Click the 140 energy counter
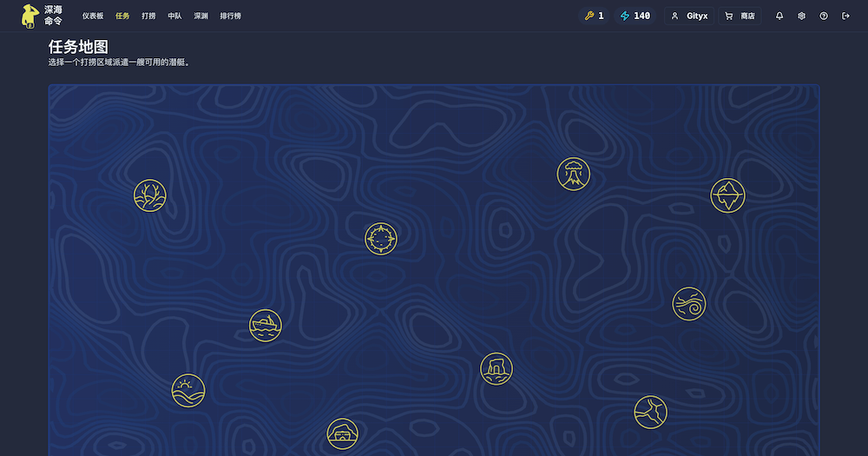Image resolution: width=868 pixels, height=456 pixels. click(635, 16)
